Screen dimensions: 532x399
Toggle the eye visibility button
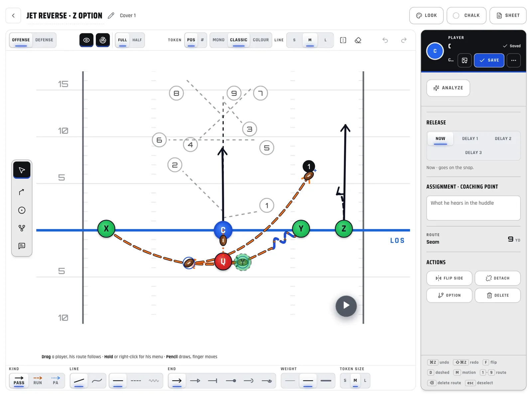coord(86,40)
